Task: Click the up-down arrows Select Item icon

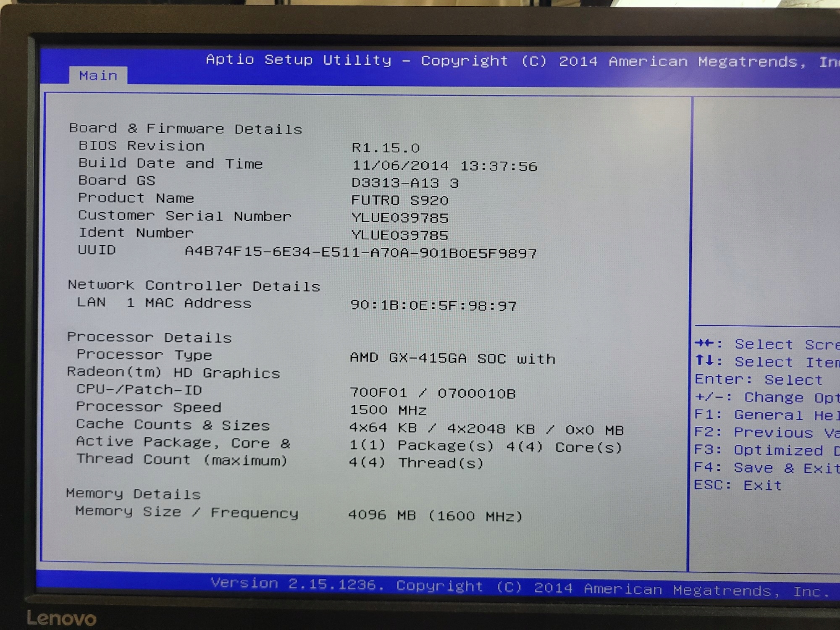Action: click(x=704, y=361)
